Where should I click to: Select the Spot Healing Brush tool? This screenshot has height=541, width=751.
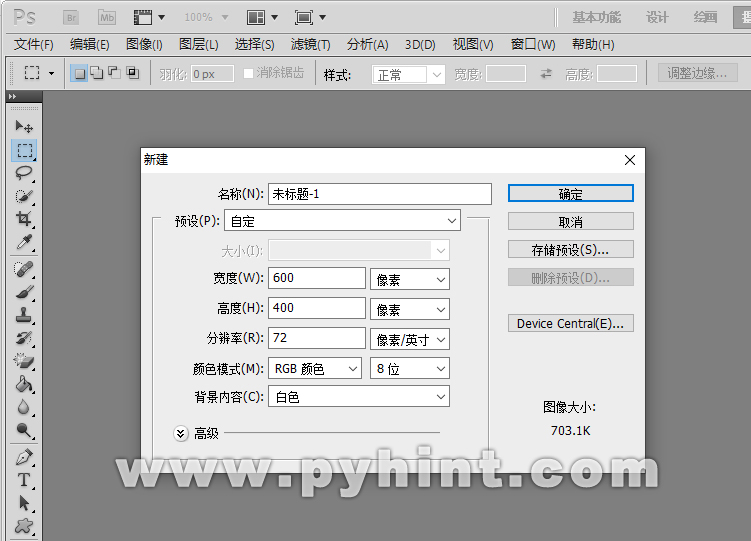(24, 269)
